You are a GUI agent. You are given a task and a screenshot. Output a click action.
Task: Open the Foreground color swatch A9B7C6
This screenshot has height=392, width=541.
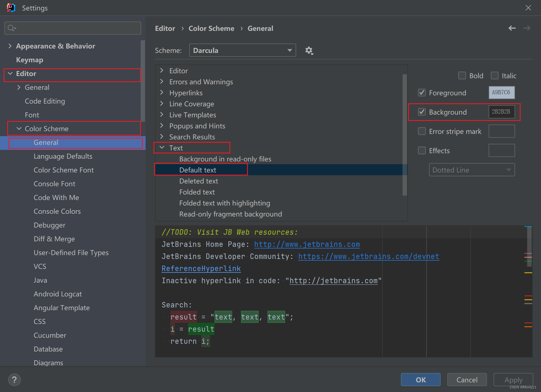click(502, 93)
